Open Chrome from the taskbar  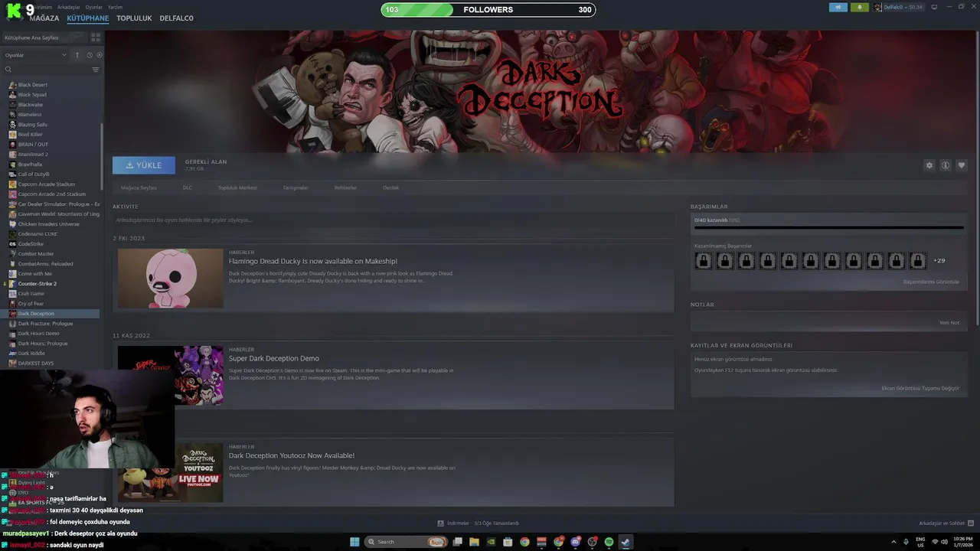[x=524, y=542]
